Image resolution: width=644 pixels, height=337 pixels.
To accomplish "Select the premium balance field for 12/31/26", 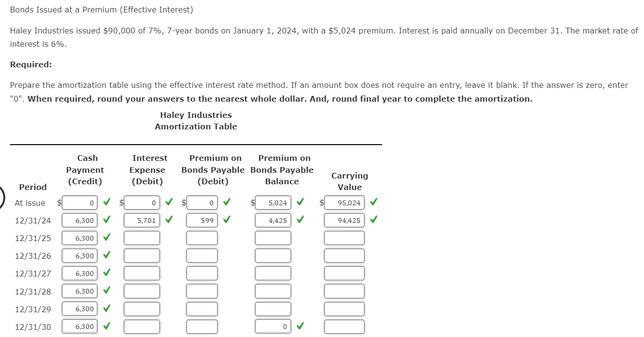I will pos(273,255).
